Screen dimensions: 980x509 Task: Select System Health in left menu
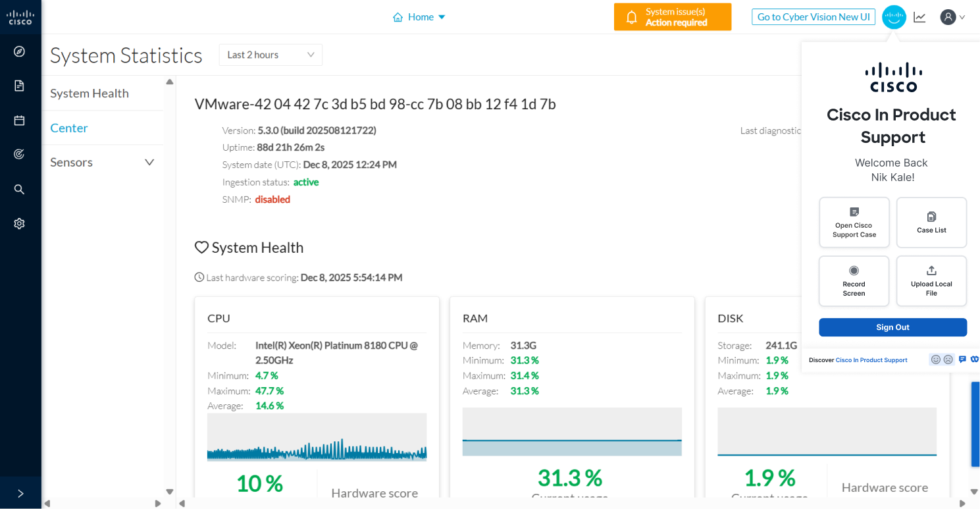click(x=90, y=94)
